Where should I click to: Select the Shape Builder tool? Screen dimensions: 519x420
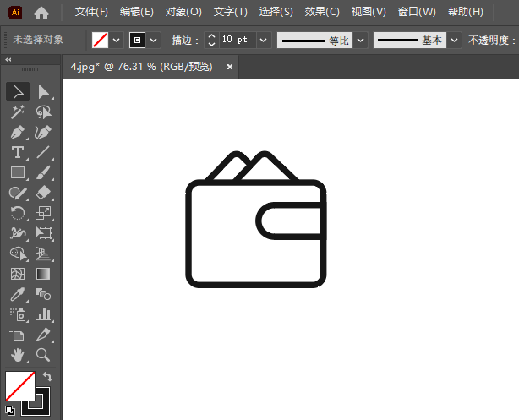coord(18,254)
